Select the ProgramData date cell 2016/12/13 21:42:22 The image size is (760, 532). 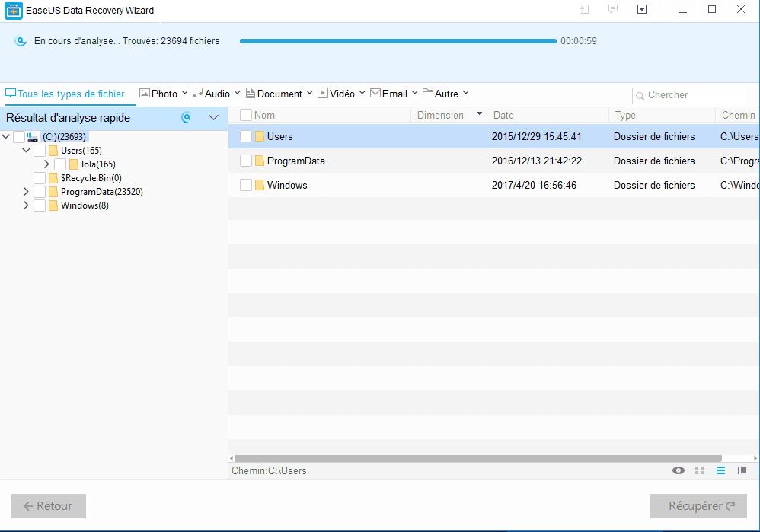(537, 161)
